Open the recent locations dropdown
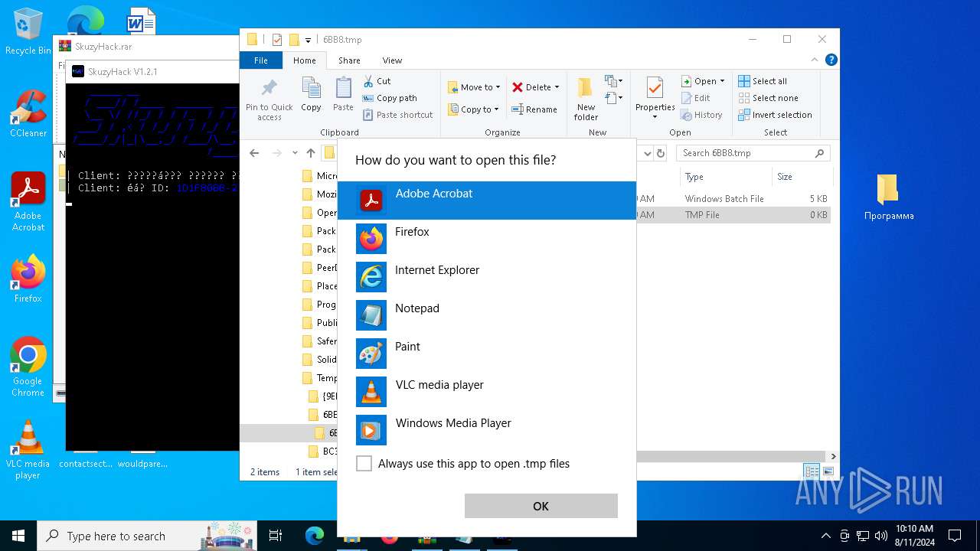 click(x=294, y=153)
